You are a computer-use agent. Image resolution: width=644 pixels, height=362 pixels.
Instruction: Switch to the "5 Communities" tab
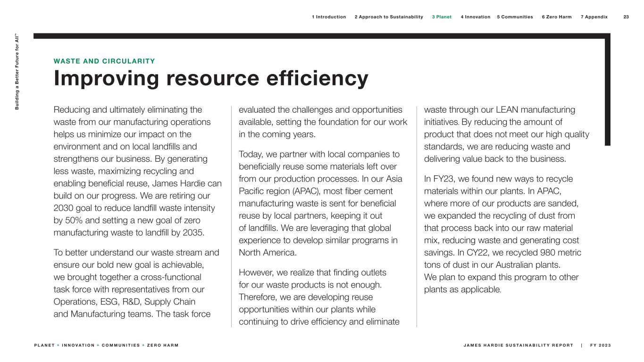[515, 17]
